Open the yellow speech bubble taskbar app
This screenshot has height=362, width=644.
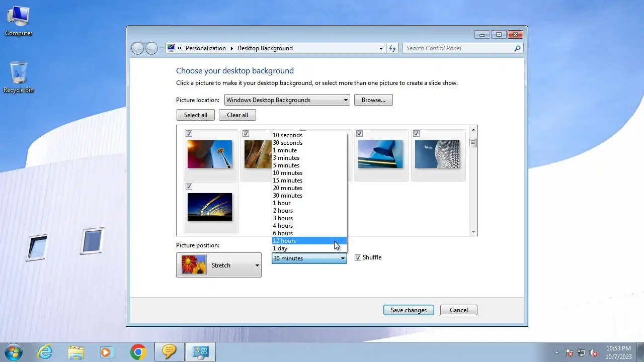(x=169, y=352)
